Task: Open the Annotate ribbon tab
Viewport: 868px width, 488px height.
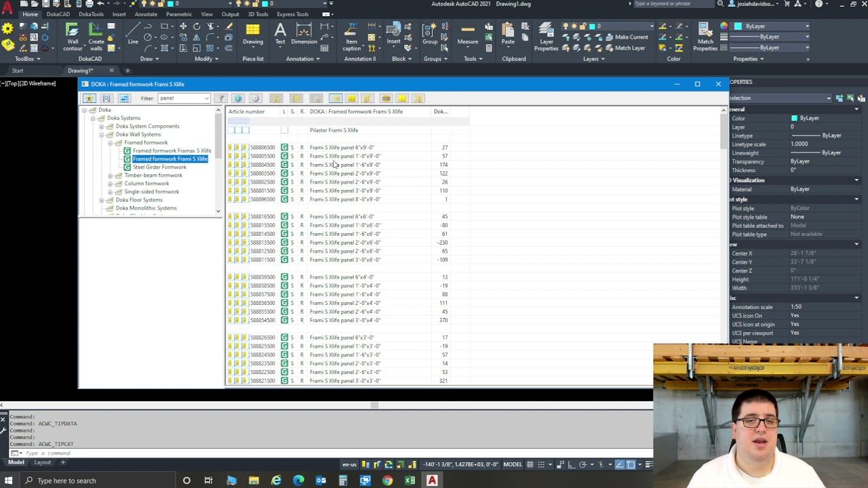Action: click(x=146, y=14)
